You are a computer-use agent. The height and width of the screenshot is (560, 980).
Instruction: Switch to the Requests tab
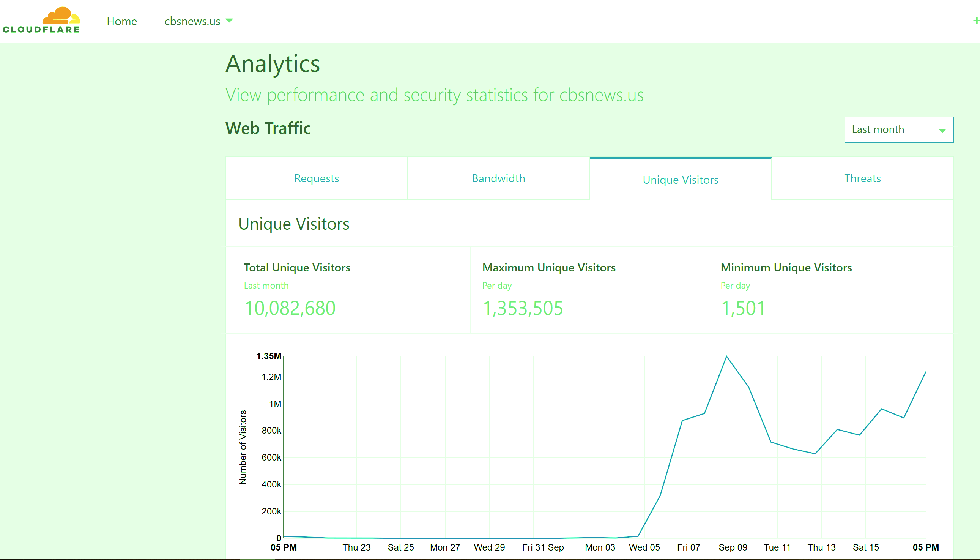tap(317, 178)
